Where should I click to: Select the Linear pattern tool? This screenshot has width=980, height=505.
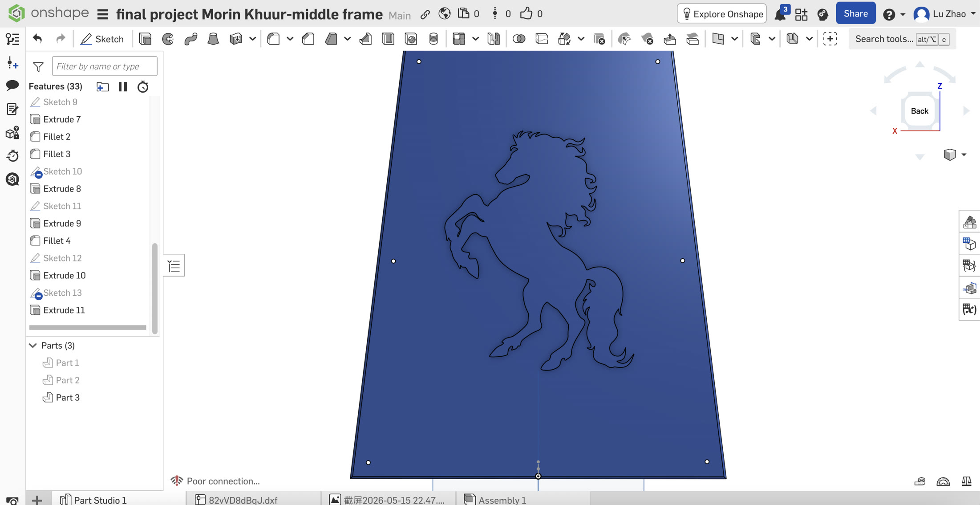(459, 39)
